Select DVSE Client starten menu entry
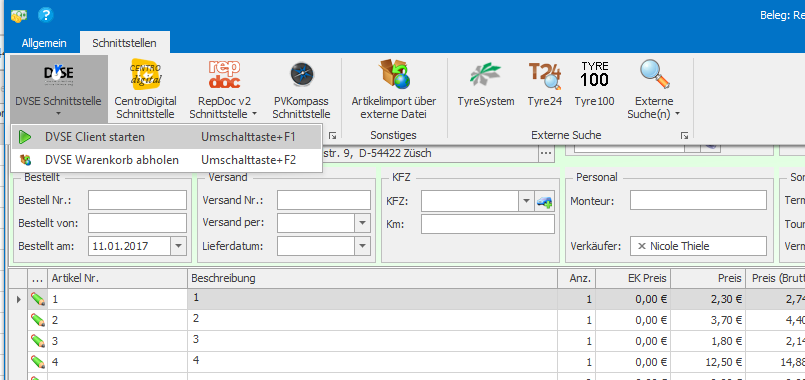Image resolution: width=805 pixels, height=380 pixels. click(166, 137)
